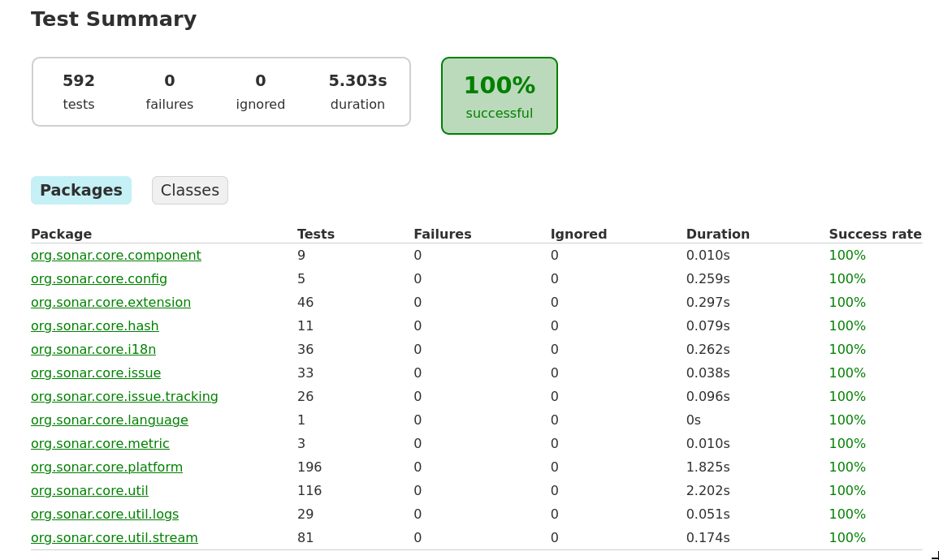Open org.sonar.core.util.stream package link
Image resolution: width=939 pixels, height=560 pixels.
(114, 537)
